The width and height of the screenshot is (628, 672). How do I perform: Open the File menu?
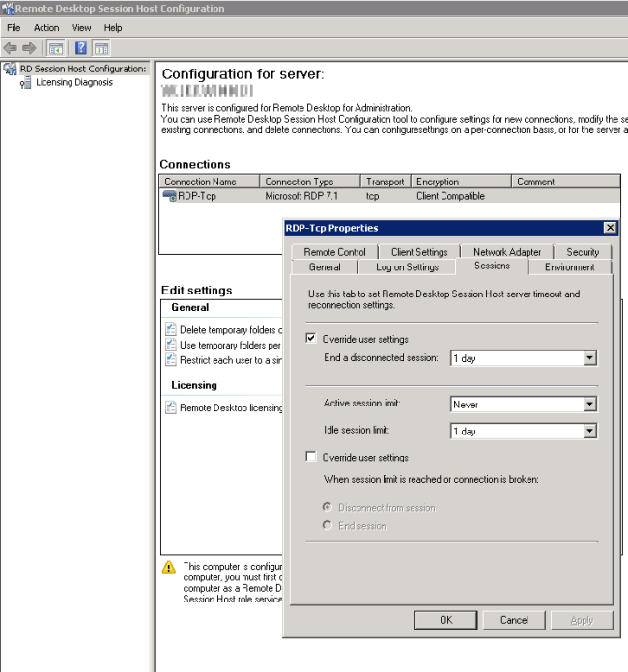14,28
